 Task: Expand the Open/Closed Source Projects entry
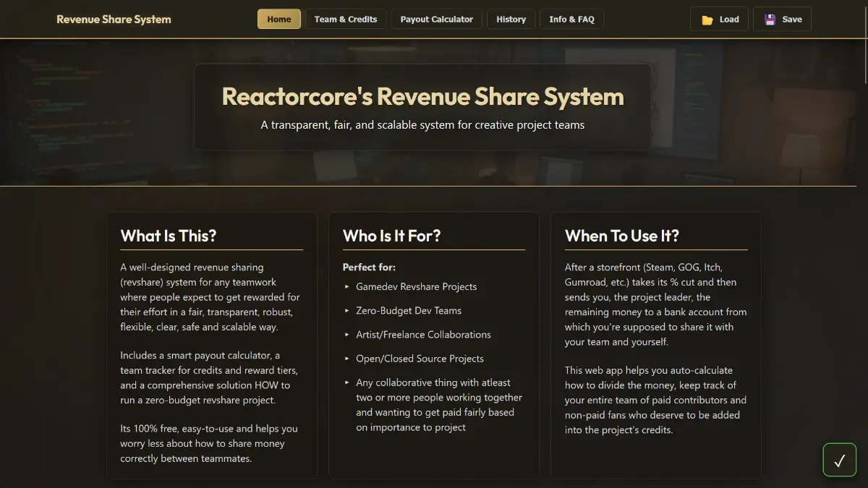point(420,358)
